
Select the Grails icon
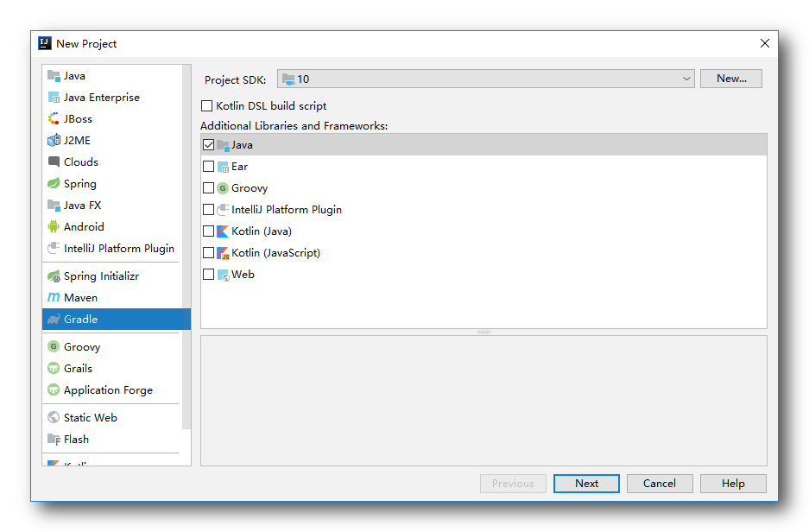tap(54, 369)
